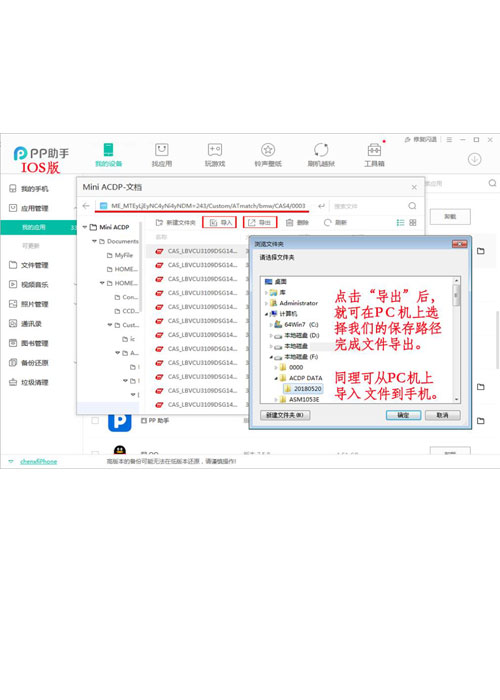Collapse the ACDP DATA folder node
The width and height of the screenshot is (500, 700).
(x=276, y=378)
